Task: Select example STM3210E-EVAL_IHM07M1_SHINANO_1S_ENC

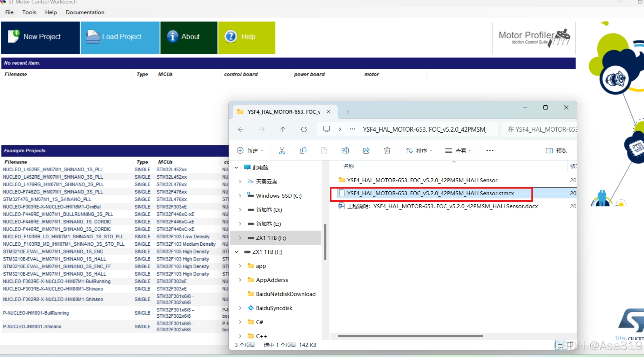Action: pyautogui.click(x=53, y=251)
